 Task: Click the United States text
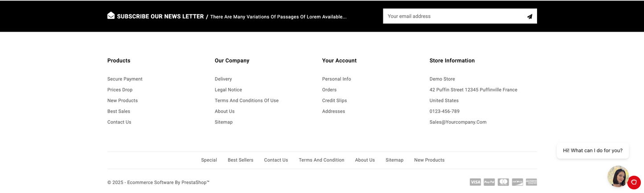pos(444,101)
